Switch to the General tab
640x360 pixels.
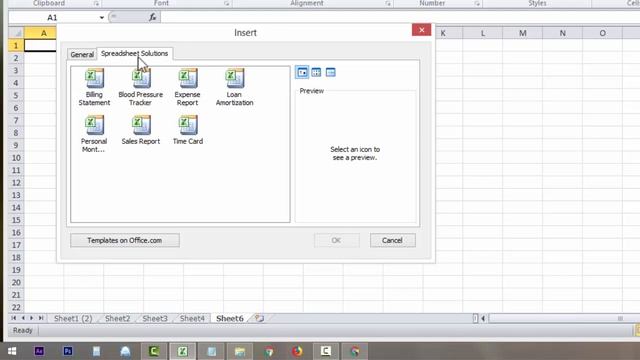point(82,54)
